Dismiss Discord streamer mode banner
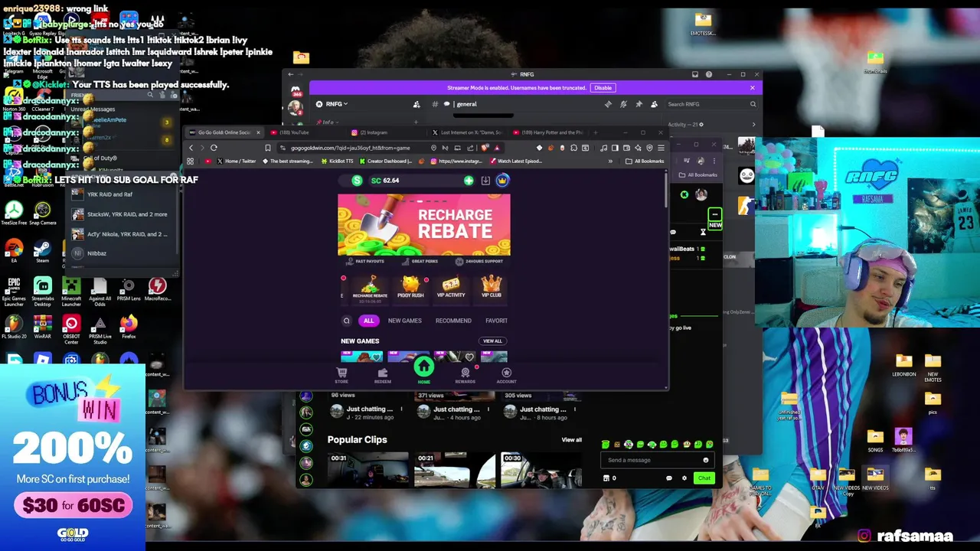980x551 pixels. [x=752, y=88]
